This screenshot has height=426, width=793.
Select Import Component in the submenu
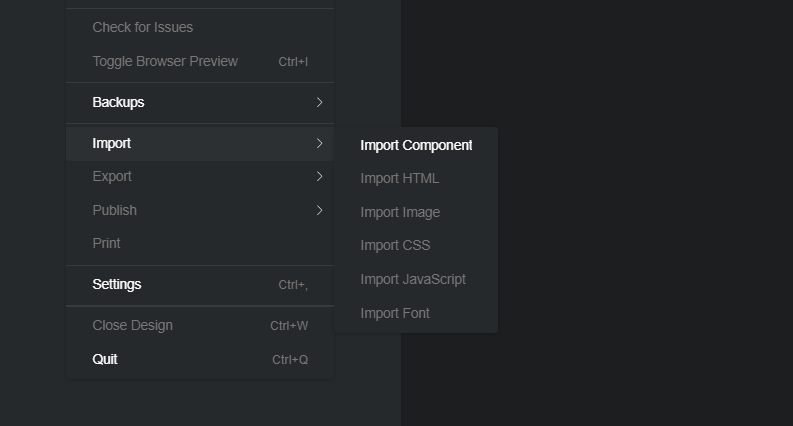click(x=416, y=145)
